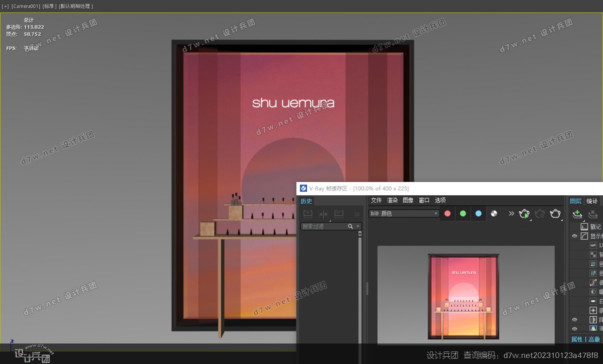Screen dimensions: 603x364
Task: Click the render teapot icon
Action: pos(555,214)
